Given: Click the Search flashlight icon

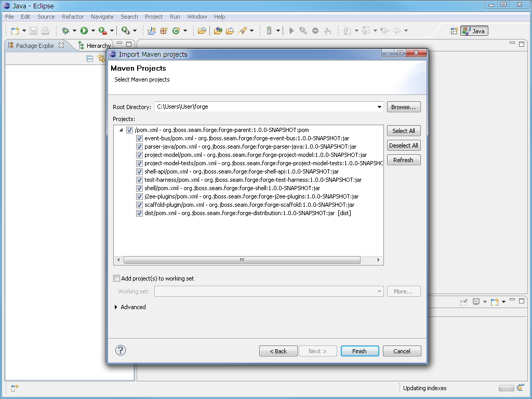Looking at the screenshot, I should pos(243,31).
